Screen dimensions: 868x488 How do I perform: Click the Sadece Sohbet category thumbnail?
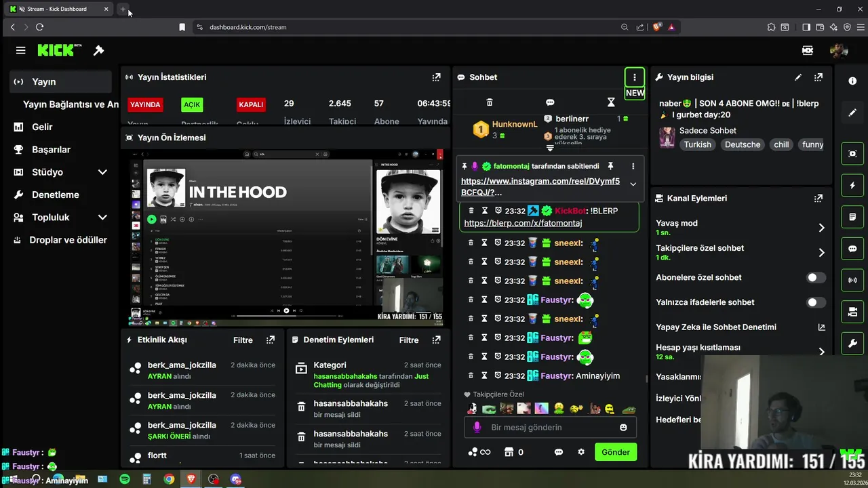(x=667, y=138)
